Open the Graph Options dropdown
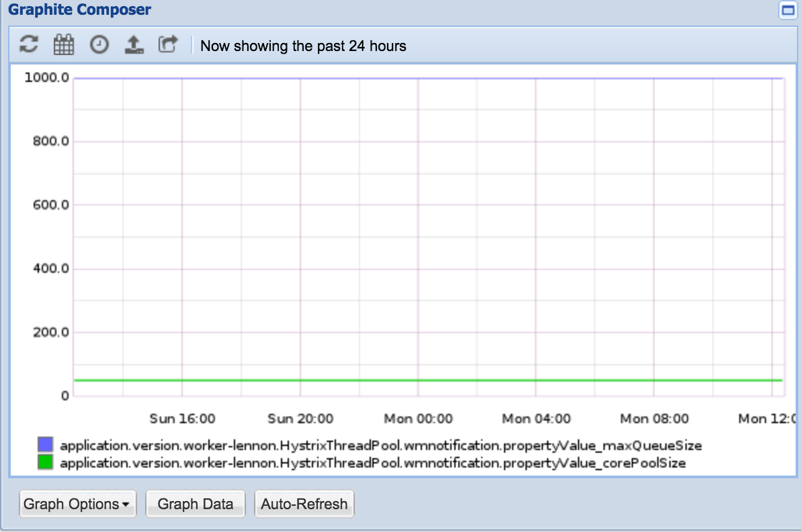 [78, 504]
